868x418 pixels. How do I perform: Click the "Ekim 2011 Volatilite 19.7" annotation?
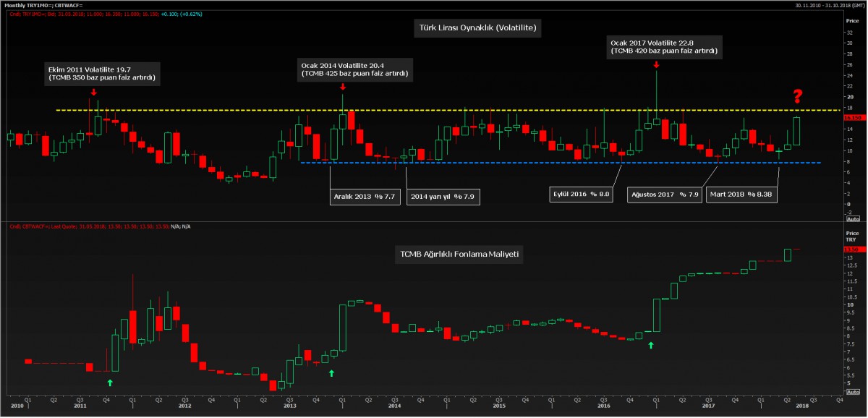[x=102, y=73]
